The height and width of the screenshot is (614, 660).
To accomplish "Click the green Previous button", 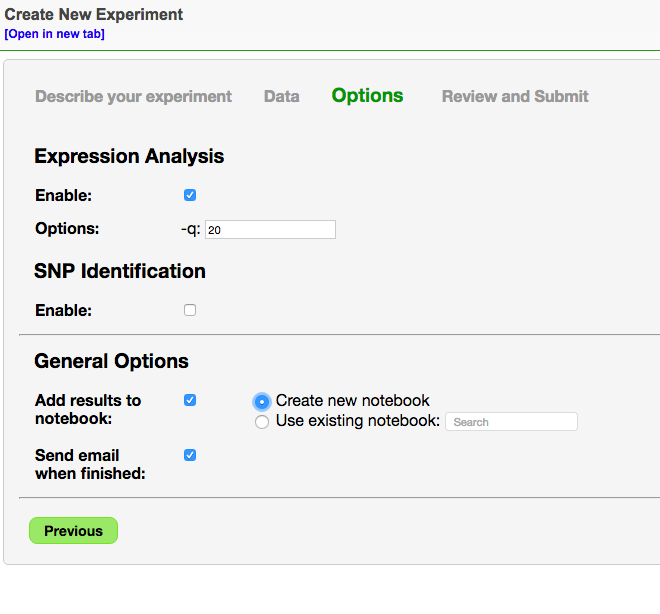I will [73, 531].
